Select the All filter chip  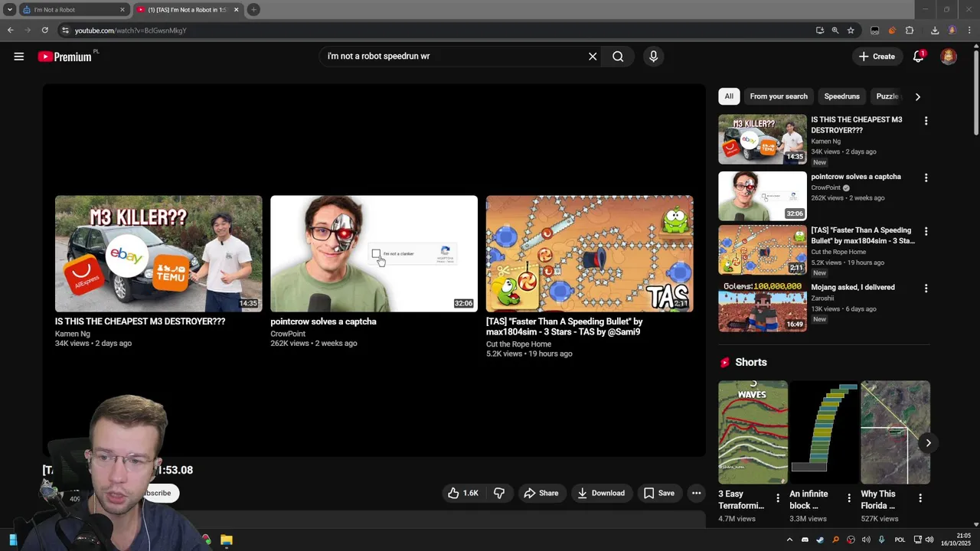tap(729, 96)
